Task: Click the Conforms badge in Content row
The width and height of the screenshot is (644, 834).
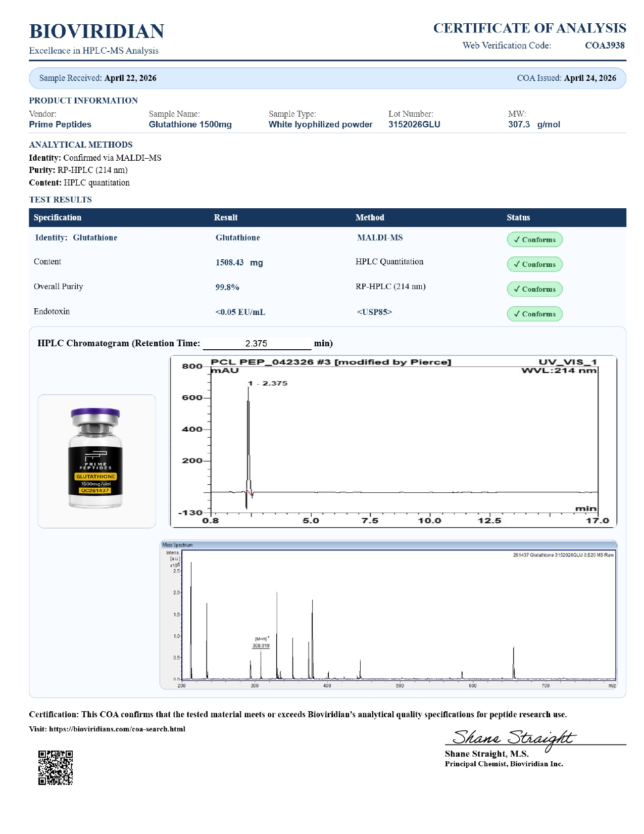Action: tap(534, 264)
